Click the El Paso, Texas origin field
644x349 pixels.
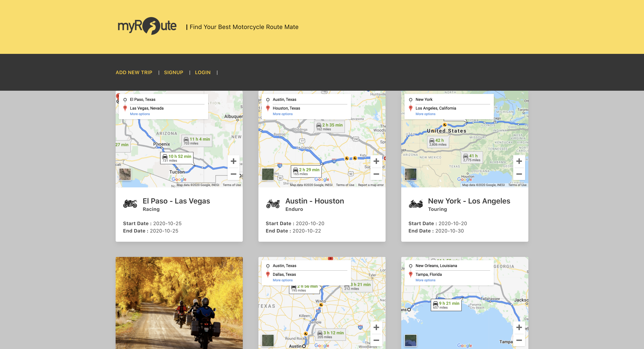click(167, 99)
